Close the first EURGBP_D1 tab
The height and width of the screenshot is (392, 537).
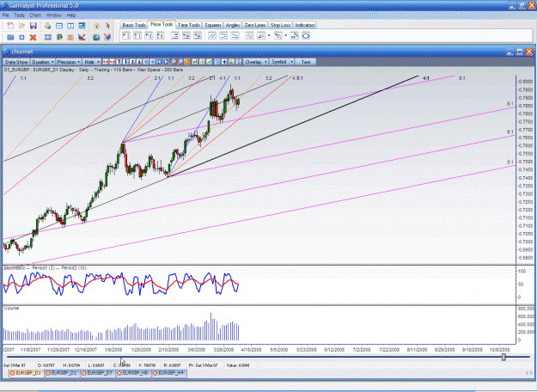pos(12,373)
